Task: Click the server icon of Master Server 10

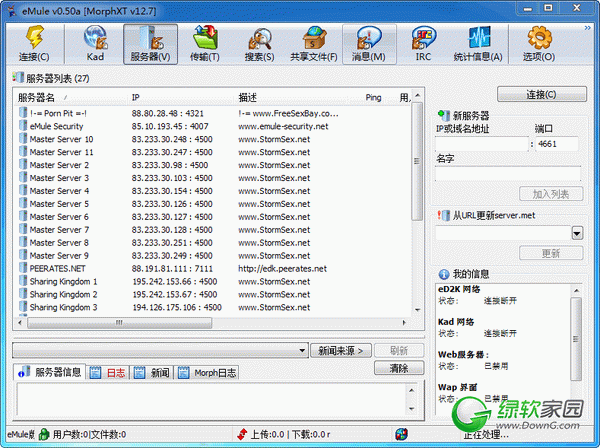Action: point(23,138)
